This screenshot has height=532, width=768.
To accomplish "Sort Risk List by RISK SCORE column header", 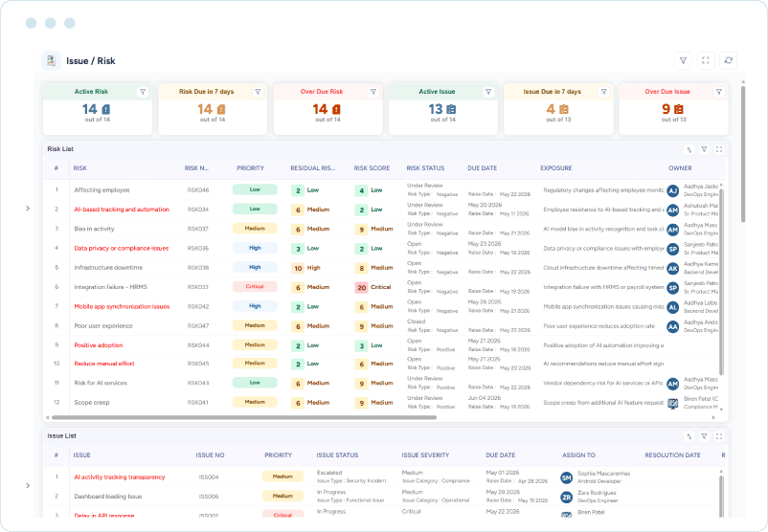I will pos(372,167).
